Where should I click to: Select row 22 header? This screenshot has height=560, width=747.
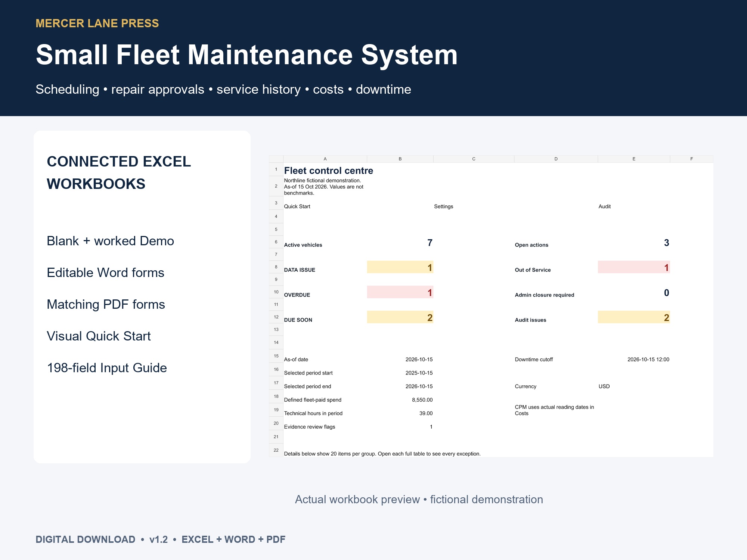tap(276, 450)
